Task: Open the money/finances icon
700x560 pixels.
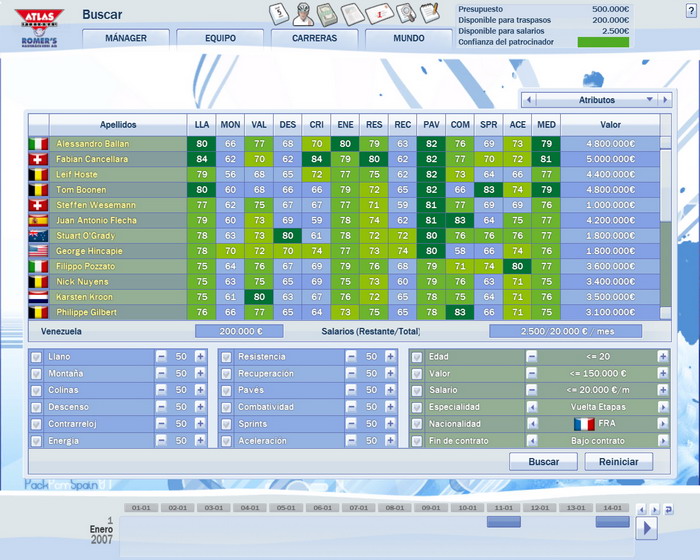Action: pos(327,14)
